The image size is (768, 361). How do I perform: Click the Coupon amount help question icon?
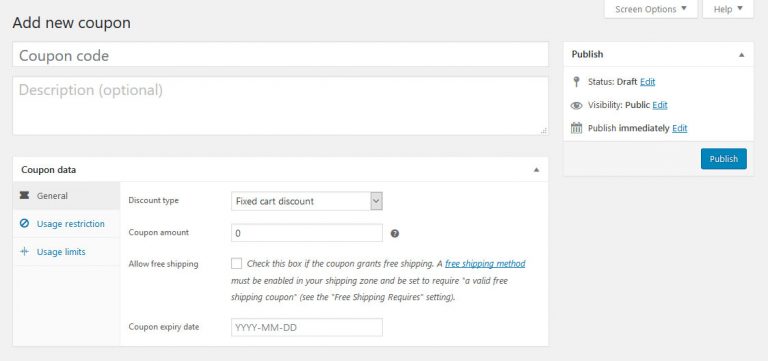[395, 234]
